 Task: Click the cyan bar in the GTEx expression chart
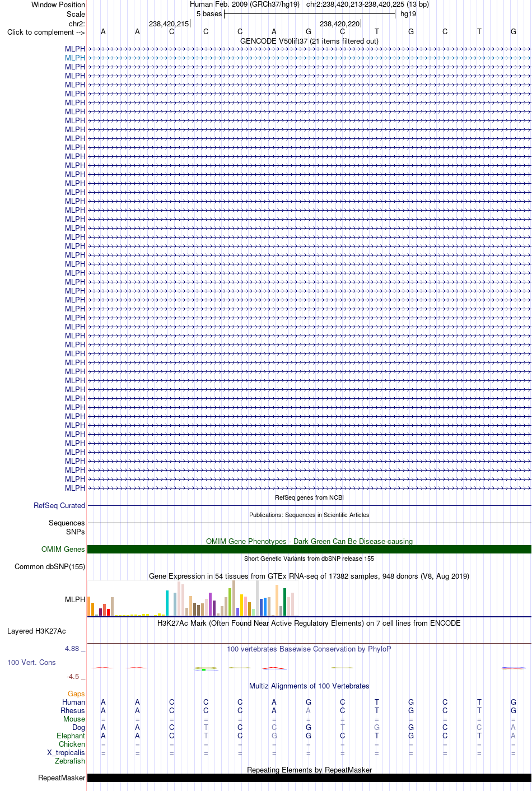coord(167,603)
